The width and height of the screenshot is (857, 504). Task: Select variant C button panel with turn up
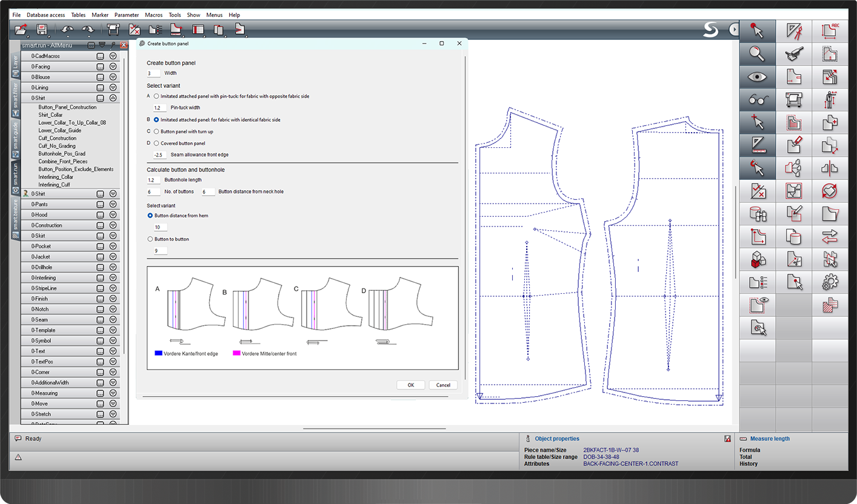point(157,131)
